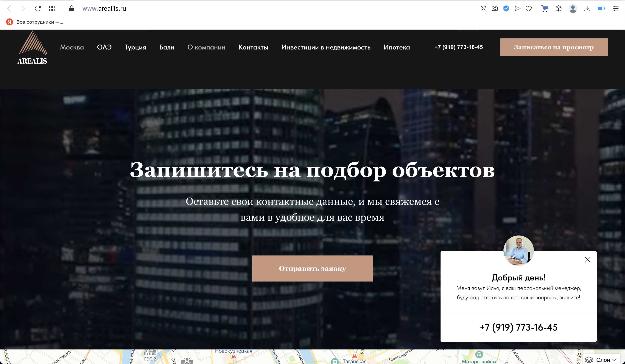Screen dimensions: 625x364
Task: Open the blue shield protection icon
Action: (506, 9)
